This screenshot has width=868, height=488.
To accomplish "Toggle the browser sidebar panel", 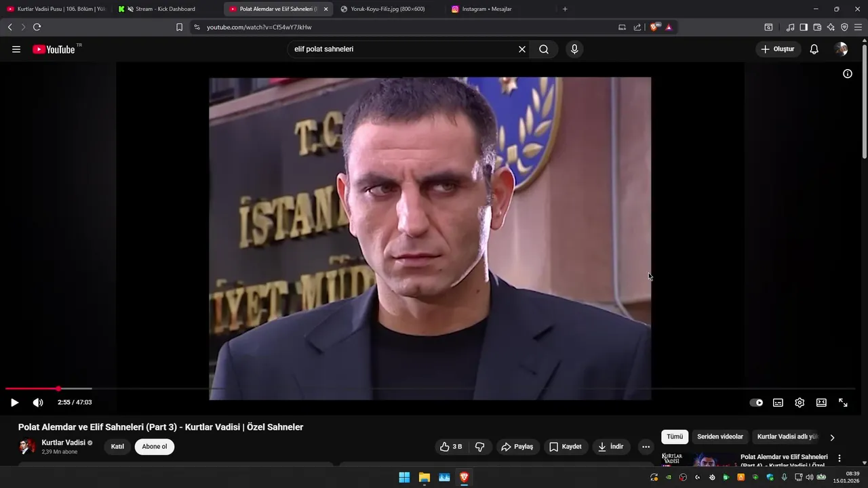I will click(804, 27).
